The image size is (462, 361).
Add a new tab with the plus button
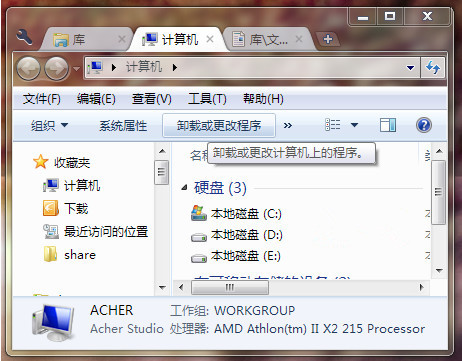328,39
